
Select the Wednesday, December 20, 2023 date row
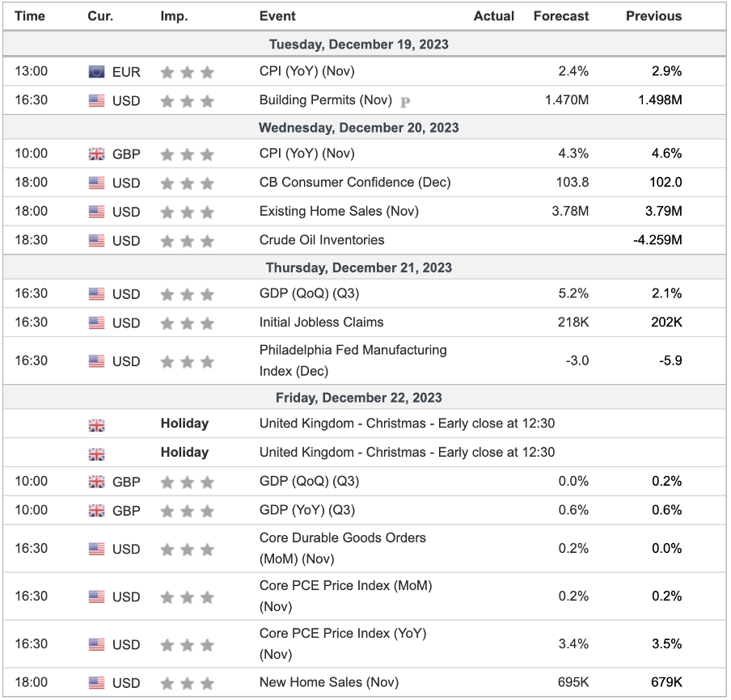coord(365,128)
